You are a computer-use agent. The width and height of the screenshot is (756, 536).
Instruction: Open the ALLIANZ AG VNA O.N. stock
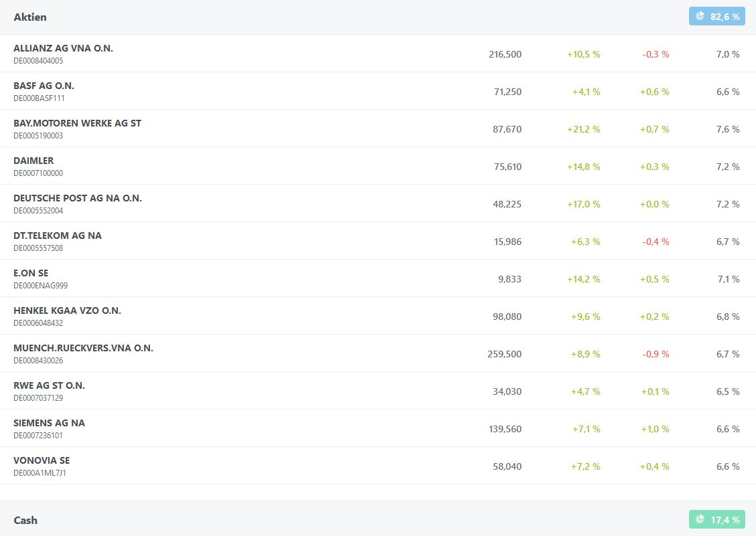63,48
